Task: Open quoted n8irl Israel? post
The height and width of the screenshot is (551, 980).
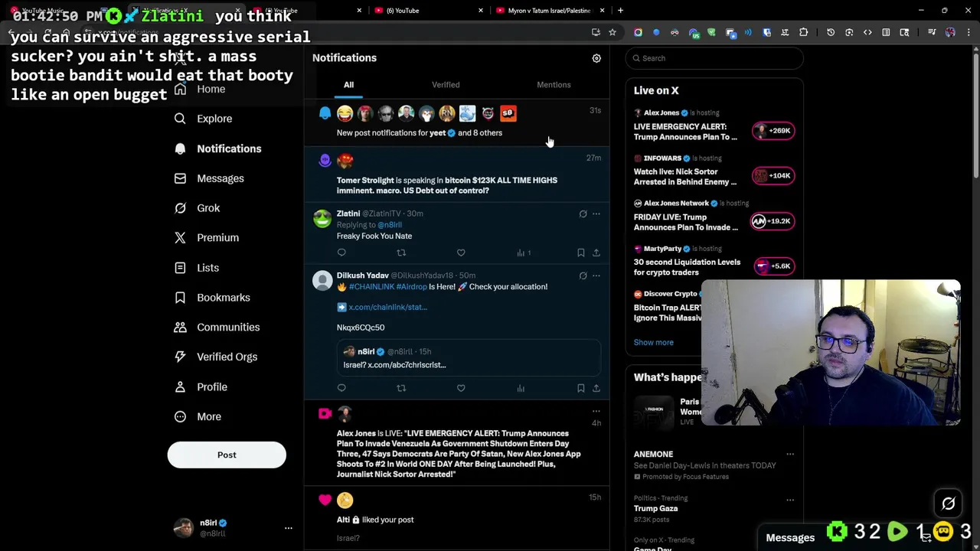Action: (x=468, y=358)
